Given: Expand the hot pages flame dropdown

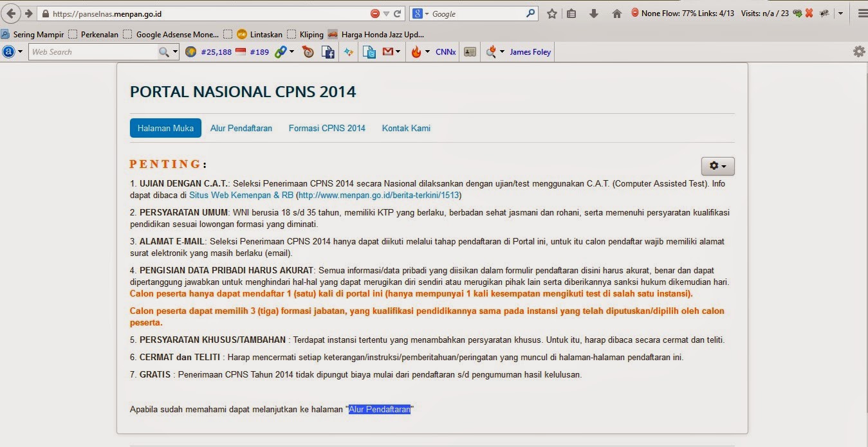Looking at the screenshot, I should 427,51.
